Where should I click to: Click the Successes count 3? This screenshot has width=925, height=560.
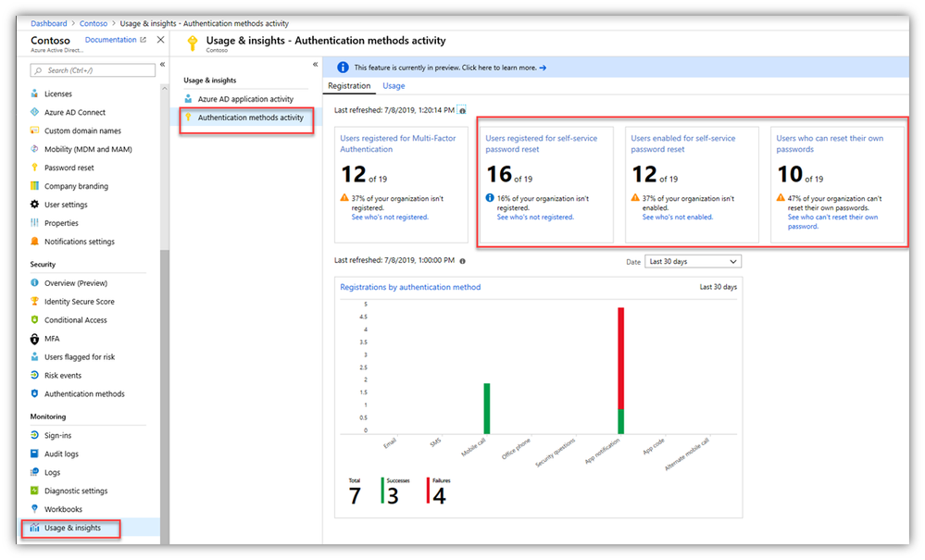[x=393, y=496]
